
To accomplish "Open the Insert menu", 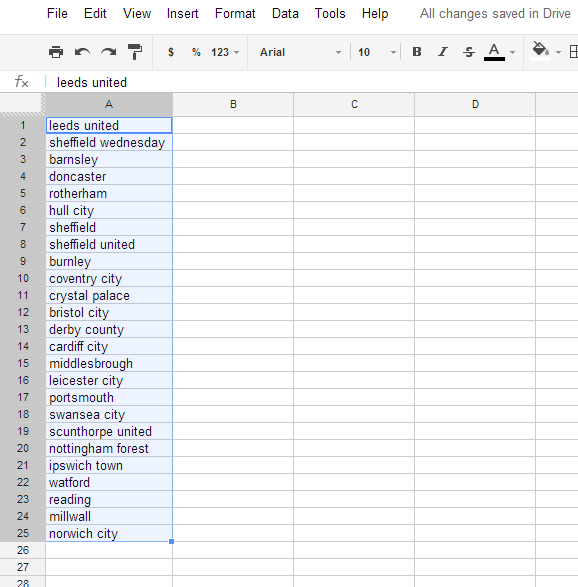I will [183, 13].
